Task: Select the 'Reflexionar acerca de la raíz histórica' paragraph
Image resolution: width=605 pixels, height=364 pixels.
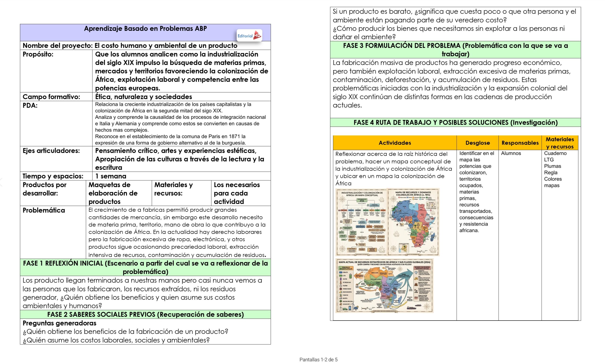Action: pyautogui.click(x=393, y=168)
